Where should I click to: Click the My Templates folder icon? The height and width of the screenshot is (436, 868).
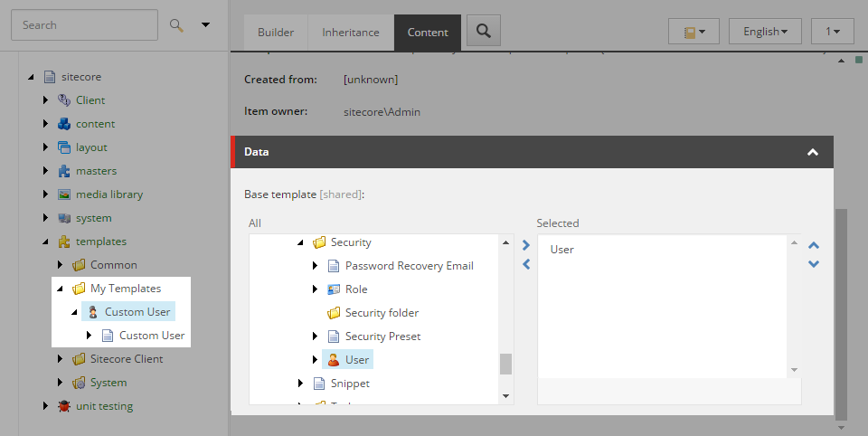tap(79, 289)
